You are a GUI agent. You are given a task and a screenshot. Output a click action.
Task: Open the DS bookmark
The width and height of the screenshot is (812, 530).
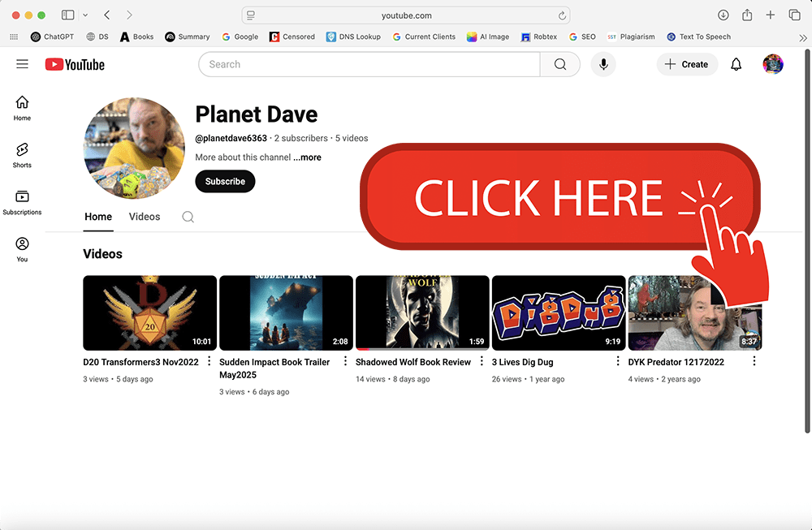click(97, 37)
